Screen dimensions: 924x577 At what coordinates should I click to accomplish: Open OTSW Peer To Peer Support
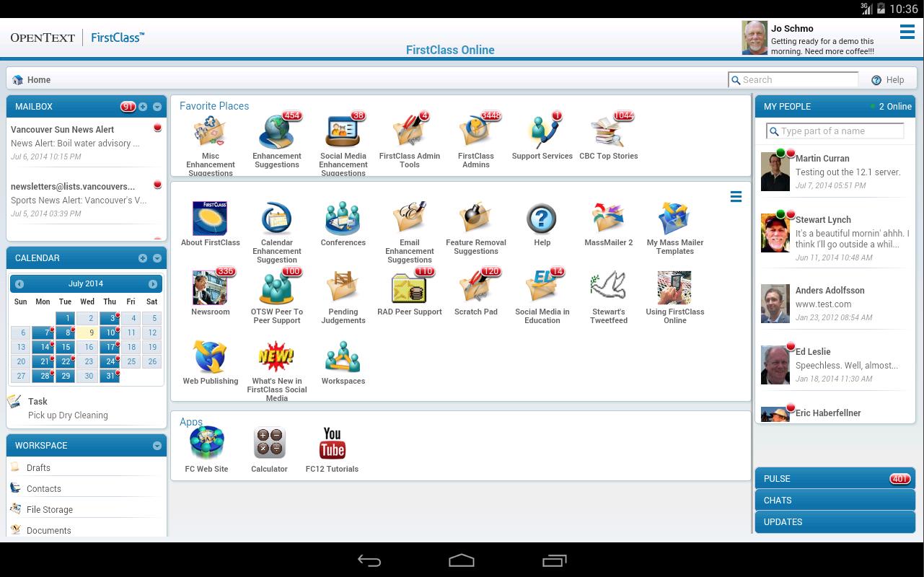point(277,288)
